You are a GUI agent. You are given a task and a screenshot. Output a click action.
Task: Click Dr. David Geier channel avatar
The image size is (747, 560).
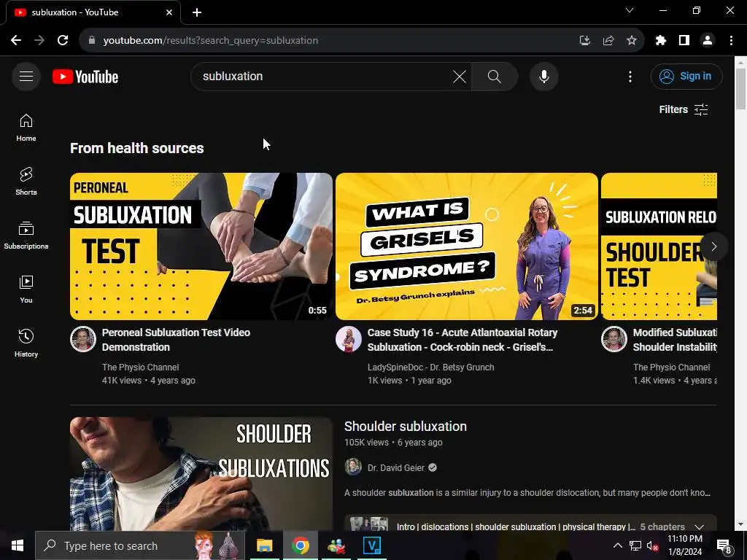point(353,467)
